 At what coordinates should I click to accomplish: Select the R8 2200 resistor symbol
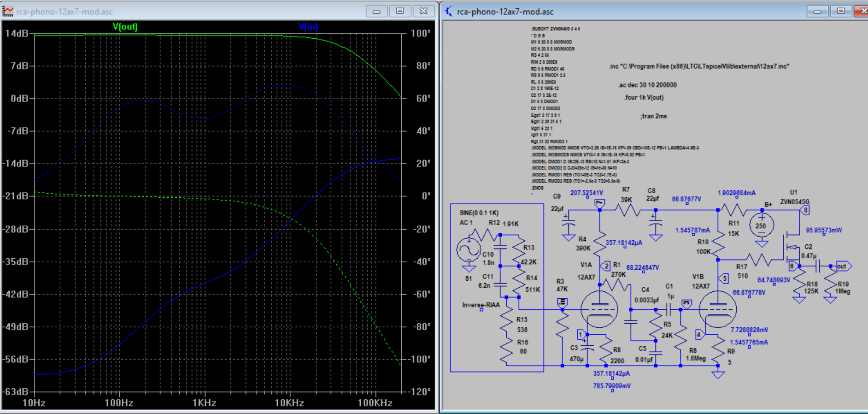pos(605,349)
